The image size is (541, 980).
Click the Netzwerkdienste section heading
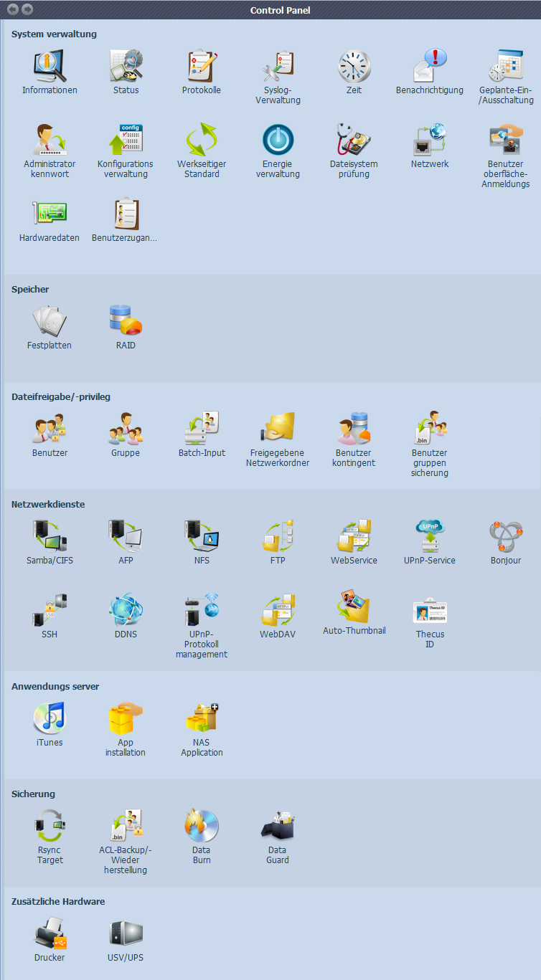tap(48, 504)
